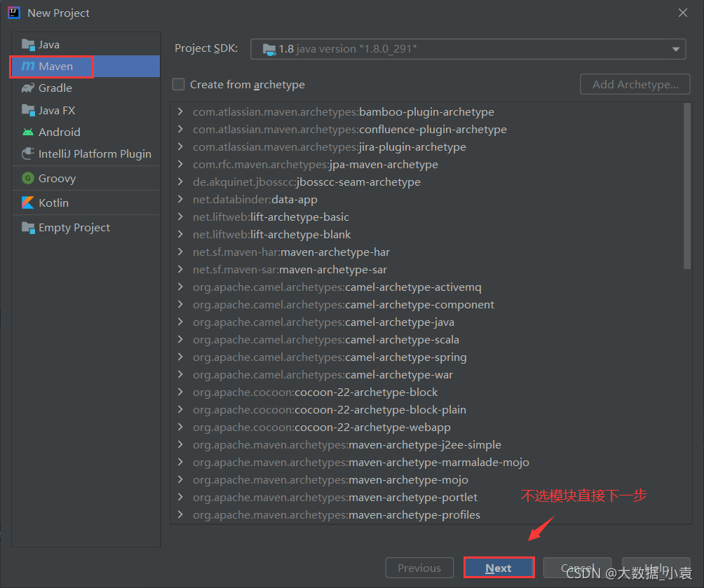Pick Android project type
Screen dimensions: 704x588
[86, 132]
